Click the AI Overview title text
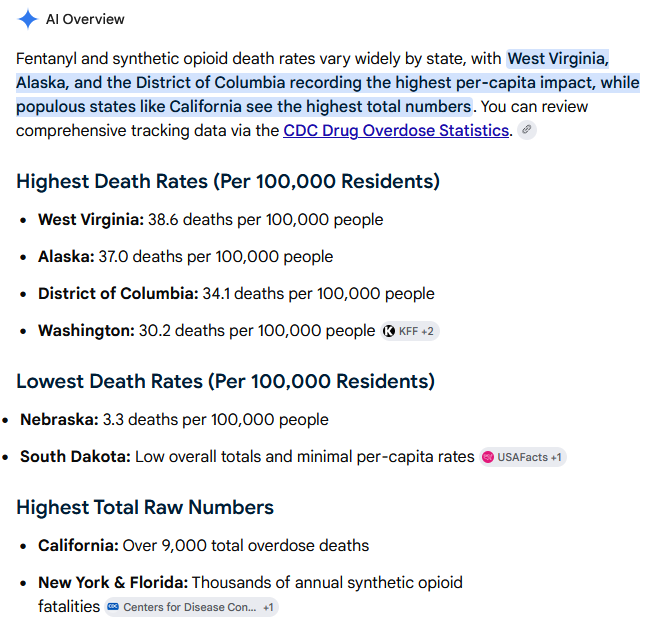 [85, 19]
